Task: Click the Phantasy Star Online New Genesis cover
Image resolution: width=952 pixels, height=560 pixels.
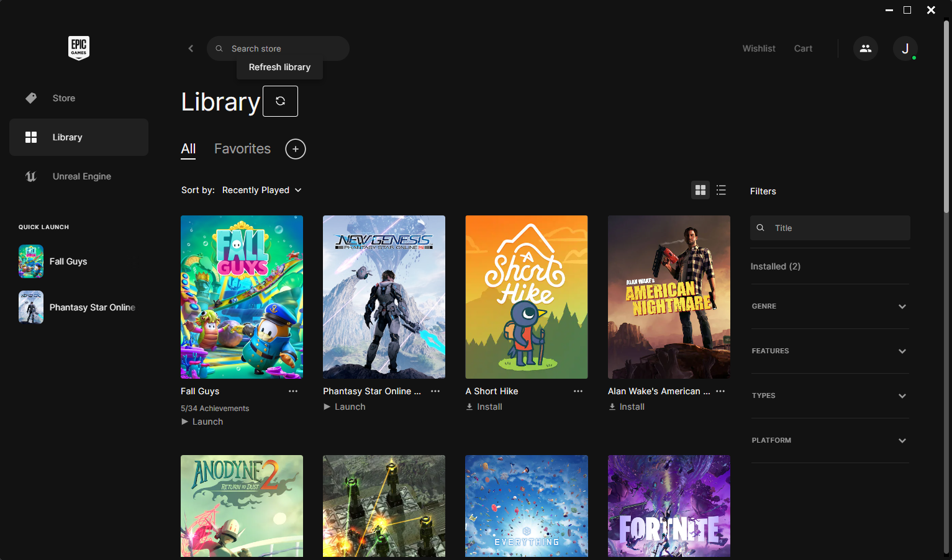Action: (384, 297)
